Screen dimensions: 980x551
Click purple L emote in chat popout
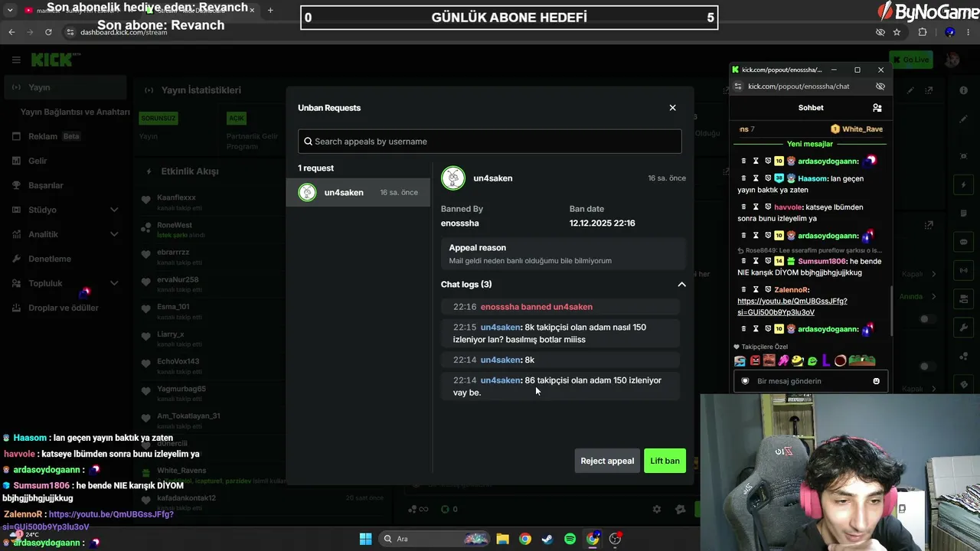point(825,361)
